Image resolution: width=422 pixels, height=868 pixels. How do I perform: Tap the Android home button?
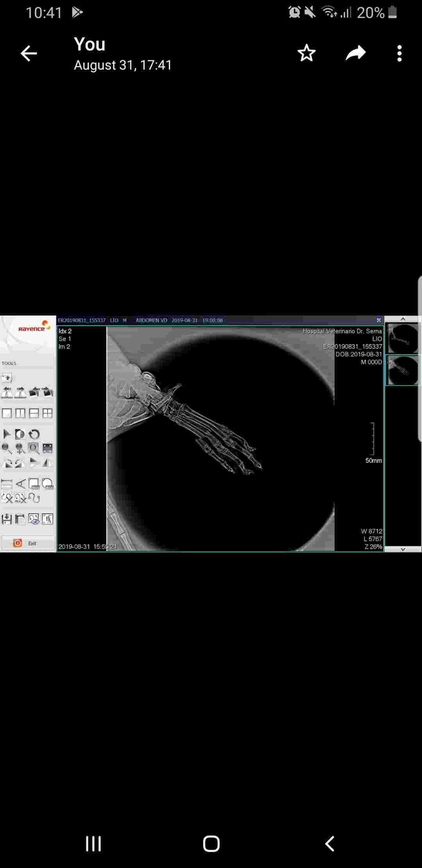(x=211, y=844)
